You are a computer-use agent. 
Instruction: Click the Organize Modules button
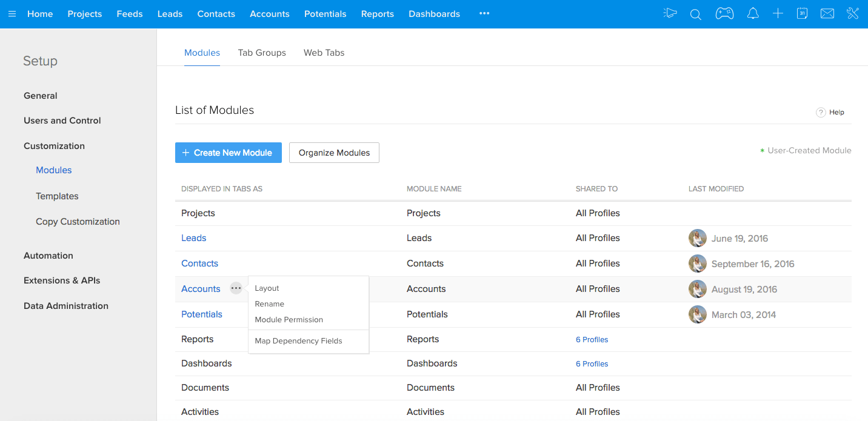tap(334, 153)
